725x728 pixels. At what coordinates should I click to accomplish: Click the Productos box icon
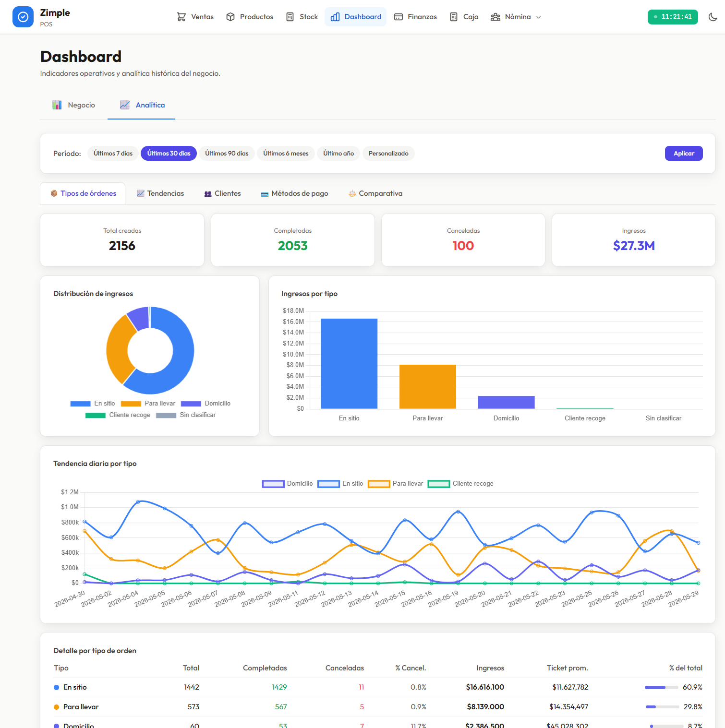pyautogui.click(x=230, y=17)
